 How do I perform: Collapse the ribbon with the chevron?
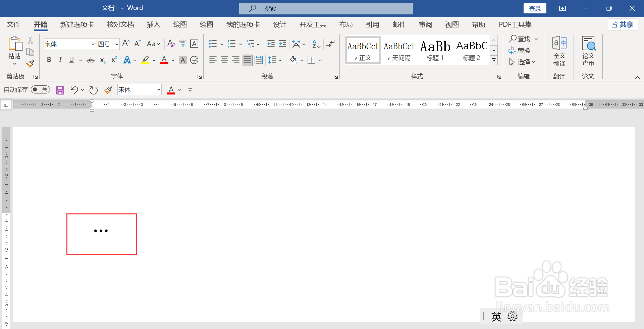637,77
